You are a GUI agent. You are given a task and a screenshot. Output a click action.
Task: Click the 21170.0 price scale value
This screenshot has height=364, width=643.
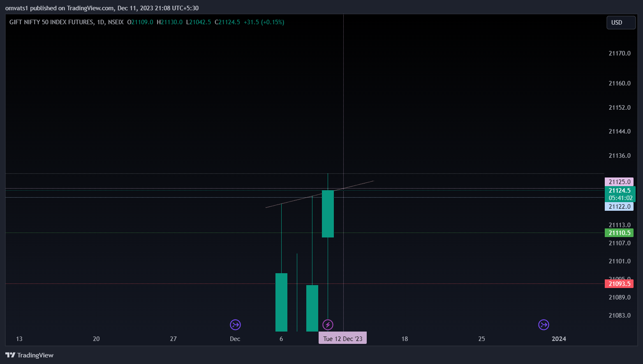point(620,53)
